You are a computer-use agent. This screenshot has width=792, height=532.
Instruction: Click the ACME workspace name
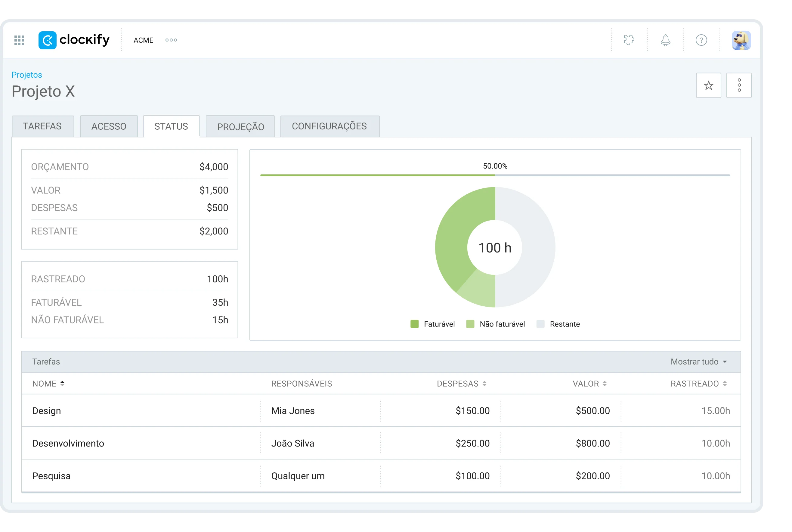[143, 40]
